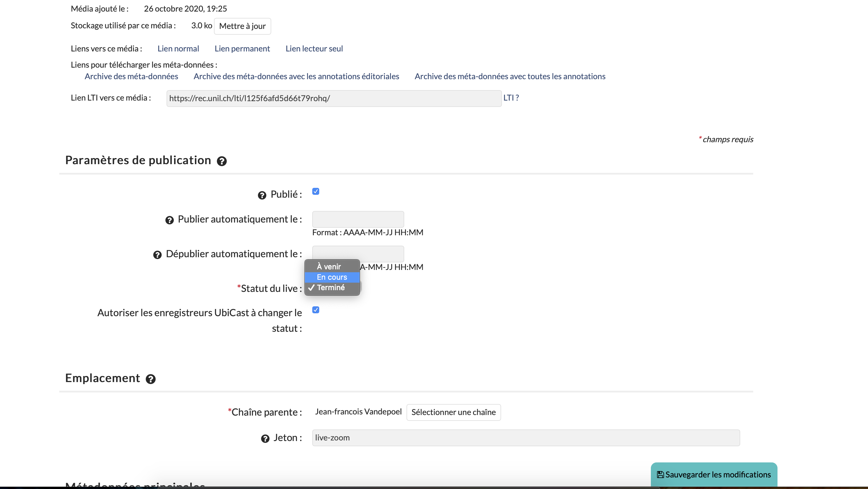The height and width of the screenshot is (489, 868).
Task: Click help icon next to Paramètres de publication
Action: [221, 161]
